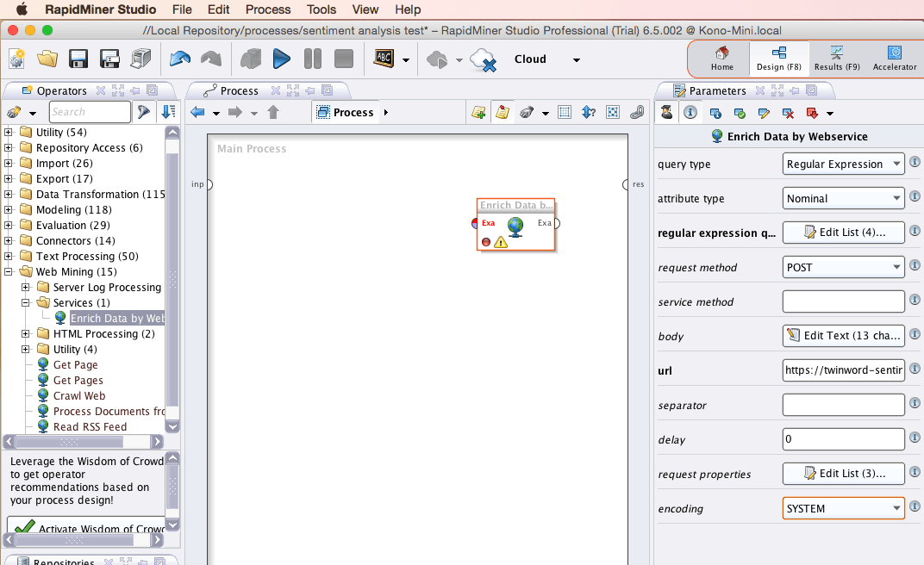The image size is (924, 565).
Task: Click the grid layout icon in Process toolbar
Action: coord(565,112)
